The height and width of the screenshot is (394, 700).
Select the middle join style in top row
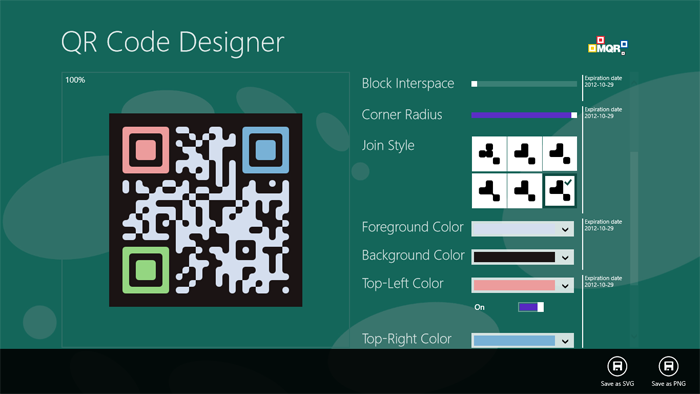click(525, 154)
